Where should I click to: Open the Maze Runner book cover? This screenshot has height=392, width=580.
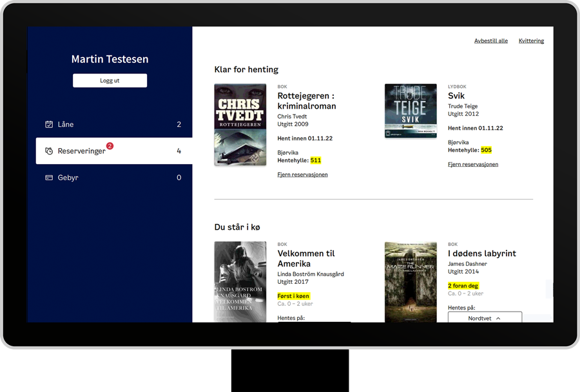(410, 282)
